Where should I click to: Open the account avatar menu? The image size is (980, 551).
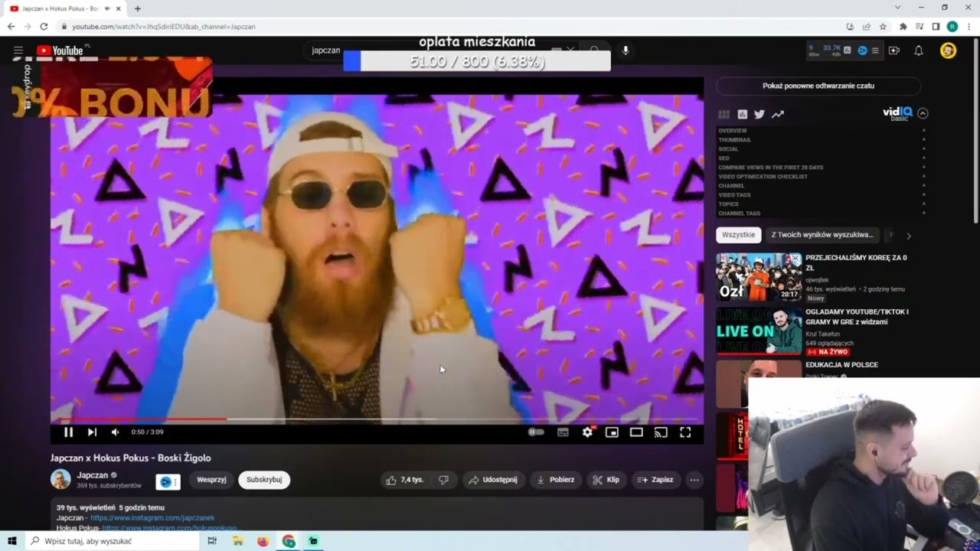(948, 51)
